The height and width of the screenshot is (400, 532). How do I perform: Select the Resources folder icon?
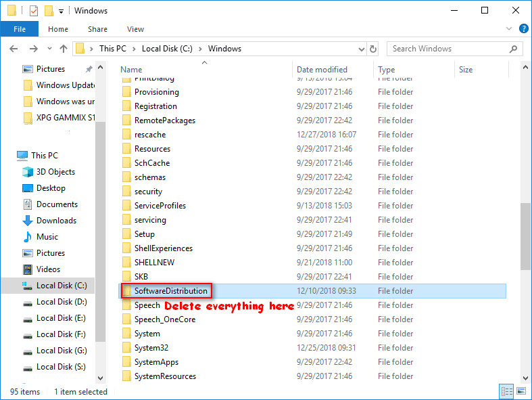coord(126,149)
